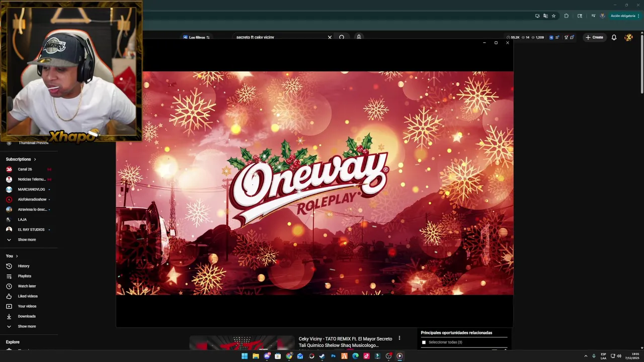This screenshot has height=362, width=644.
Task: Open YouTube notifications bell
Action: point(614,37)
